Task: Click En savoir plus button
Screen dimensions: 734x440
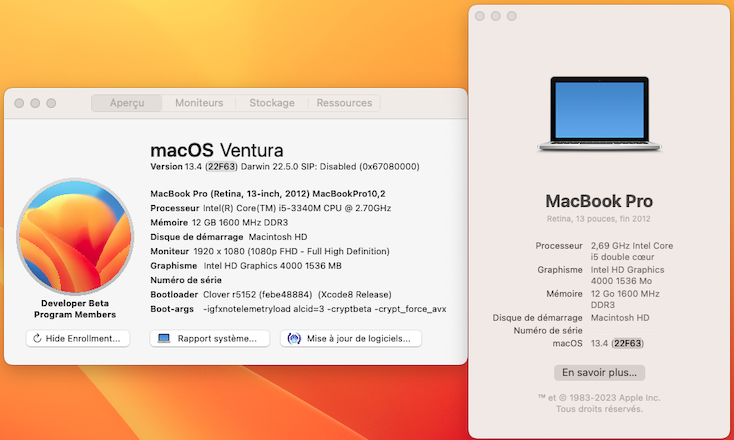Action: pos(599,373)
